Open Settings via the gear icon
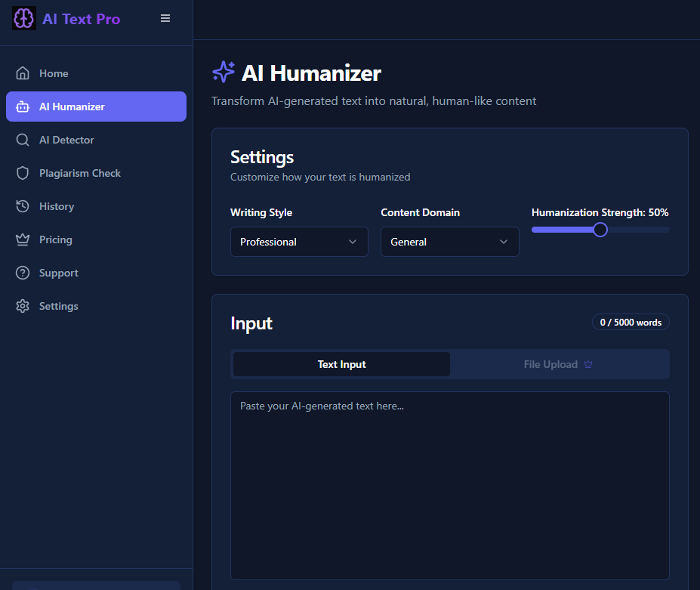Image resolution: width=700 pixels, height=590 pixels. pos(23,305)
